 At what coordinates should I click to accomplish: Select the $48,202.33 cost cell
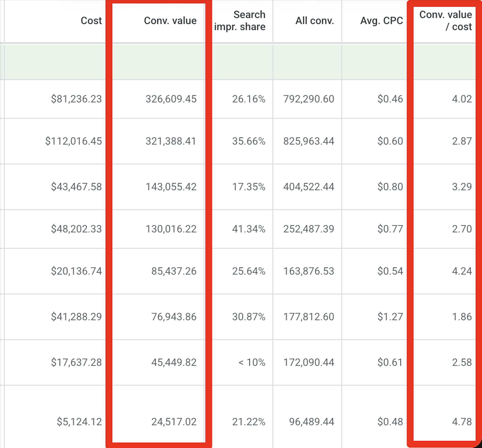click(x=76, y=229)
